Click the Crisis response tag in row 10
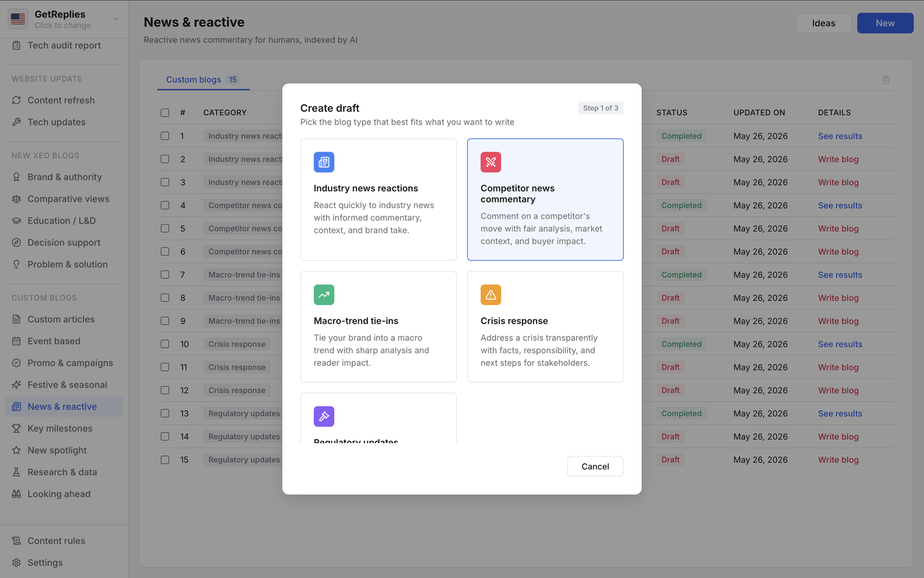This screenshot has height=578, width=924. point(237,344)
